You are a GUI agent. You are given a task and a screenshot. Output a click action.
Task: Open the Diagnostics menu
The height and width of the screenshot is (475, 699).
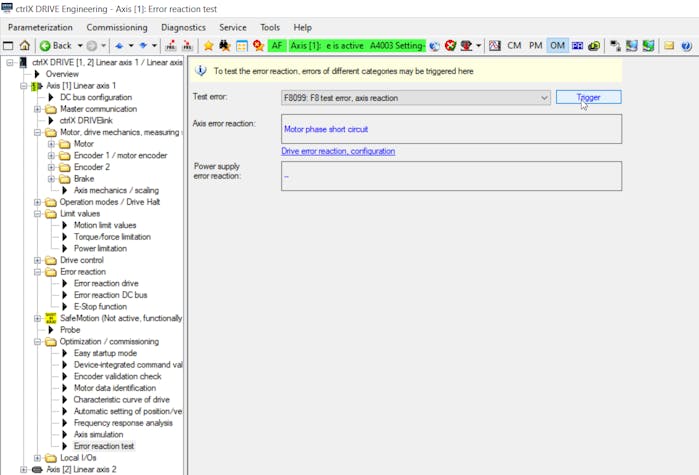183,27
